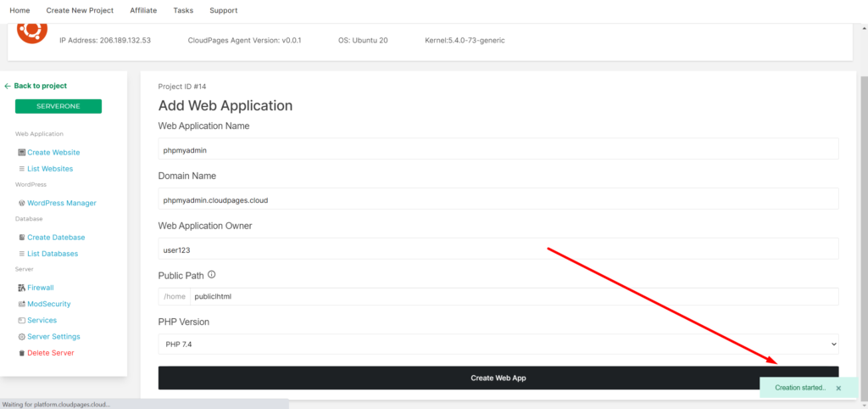Go to the Affiliate menu item

(x=143, y=10)
